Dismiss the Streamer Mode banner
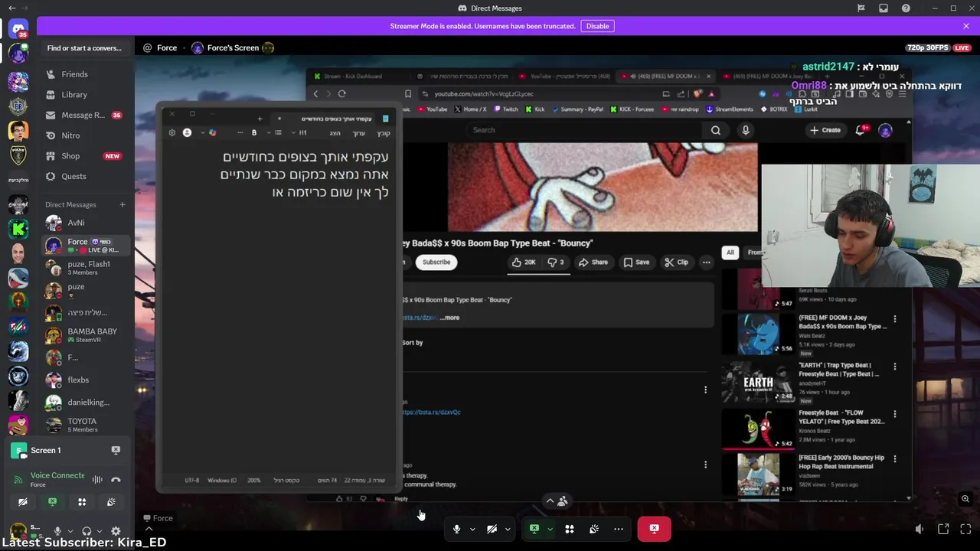 (966, 26)
